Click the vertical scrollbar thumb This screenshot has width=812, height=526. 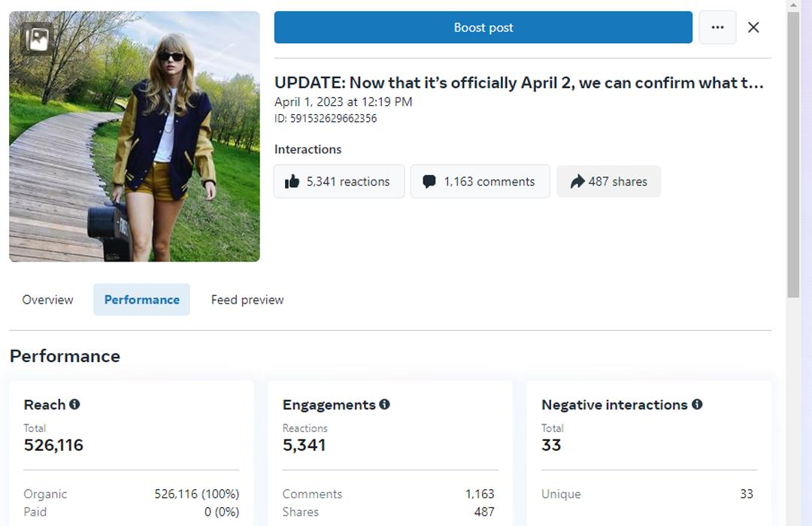tap(793, 150)
